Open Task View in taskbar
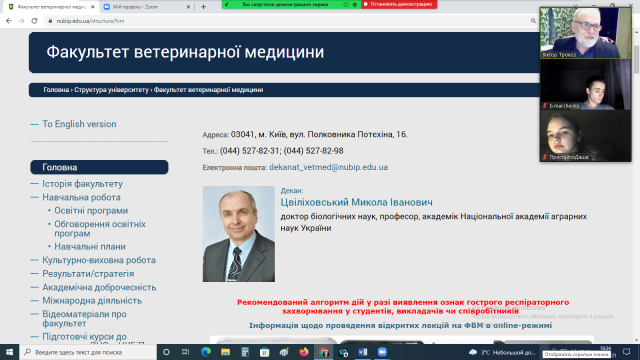 tap(185, 352)
